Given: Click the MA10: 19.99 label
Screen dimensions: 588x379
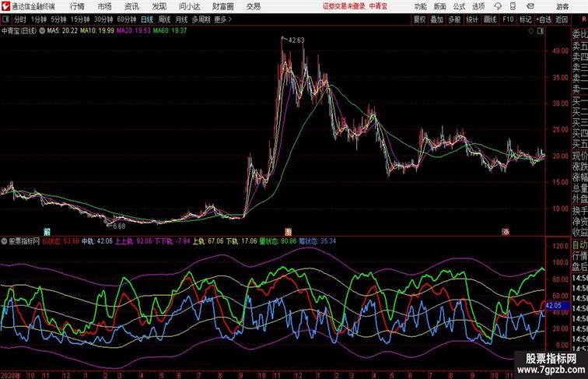Looking at the screenshot, I should coord(97,31).
